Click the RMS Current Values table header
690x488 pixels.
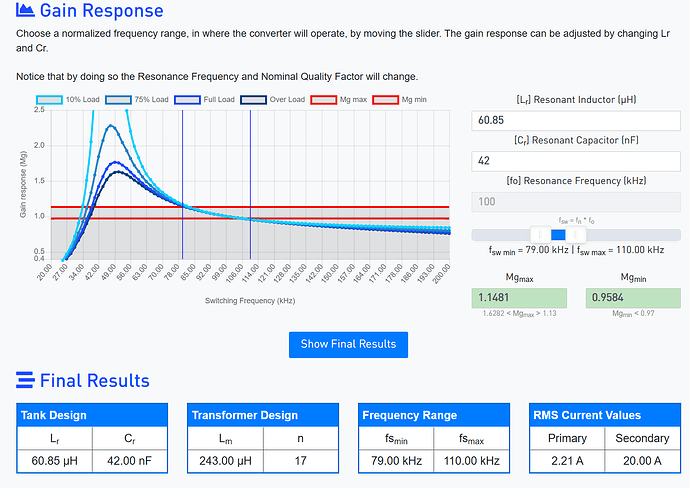click(x=603, y=416)
